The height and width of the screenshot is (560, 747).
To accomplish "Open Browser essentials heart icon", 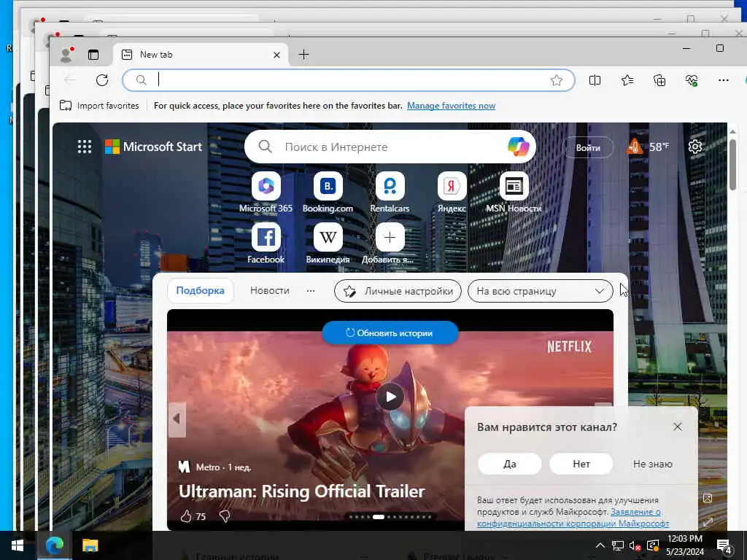I will click(x=692, y=80).
